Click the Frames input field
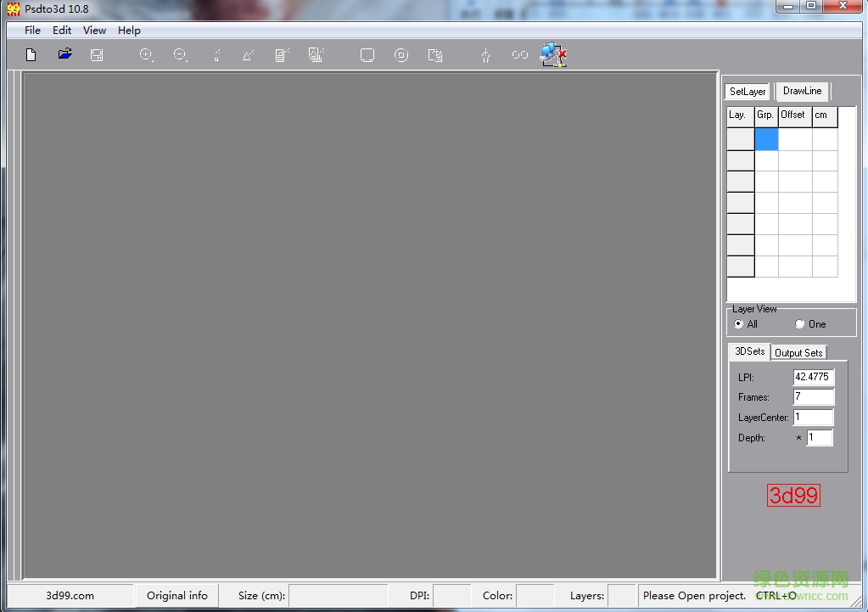Viewport: 868px width, 612px height. pos(813,397)
